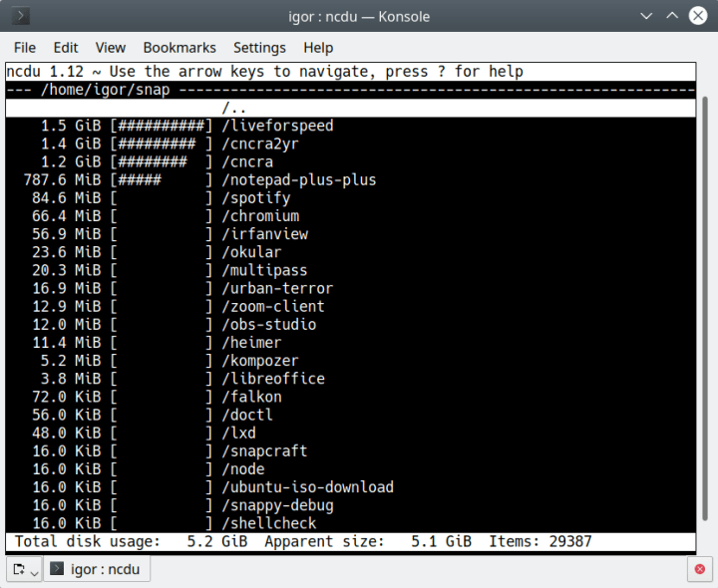Click the Items: 29387 status text
The width and height of the screenshot is (718, 588).
(540, 542)
